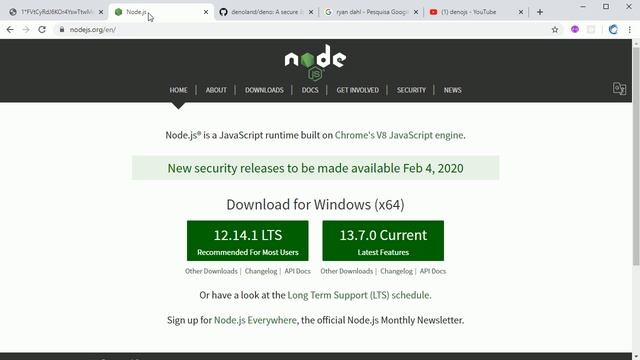Click the translate language icon
640x360 pixels.
coord(619,89)
